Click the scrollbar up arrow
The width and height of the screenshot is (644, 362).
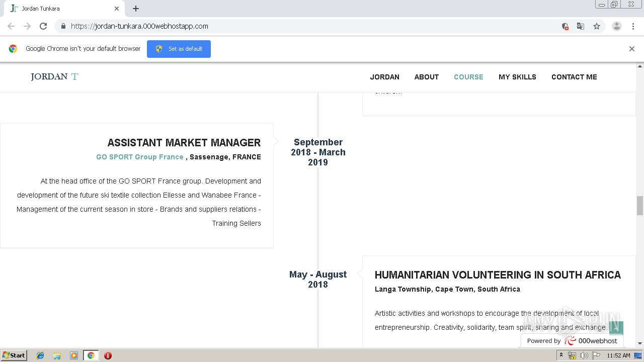[640, 66]
